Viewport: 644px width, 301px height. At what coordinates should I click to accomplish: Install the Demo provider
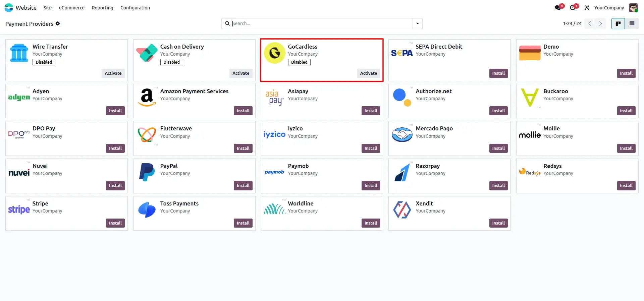[626, 73]
